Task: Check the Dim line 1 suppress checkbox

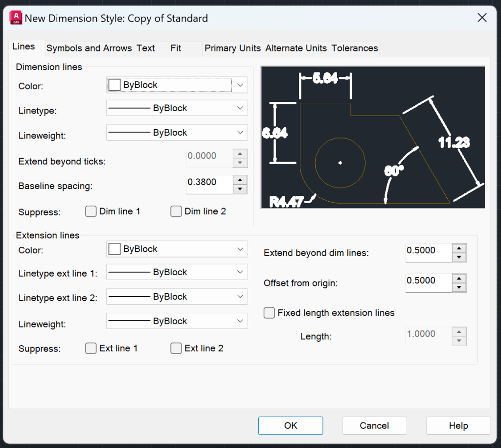Action: 91,211
